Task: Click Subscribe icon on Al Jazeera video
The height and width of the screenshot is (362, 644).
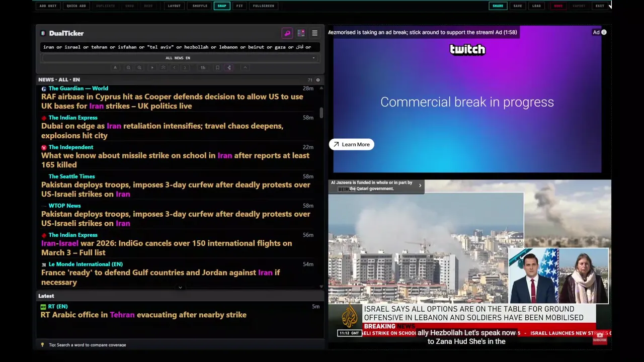Action: (x=600, y=337)
